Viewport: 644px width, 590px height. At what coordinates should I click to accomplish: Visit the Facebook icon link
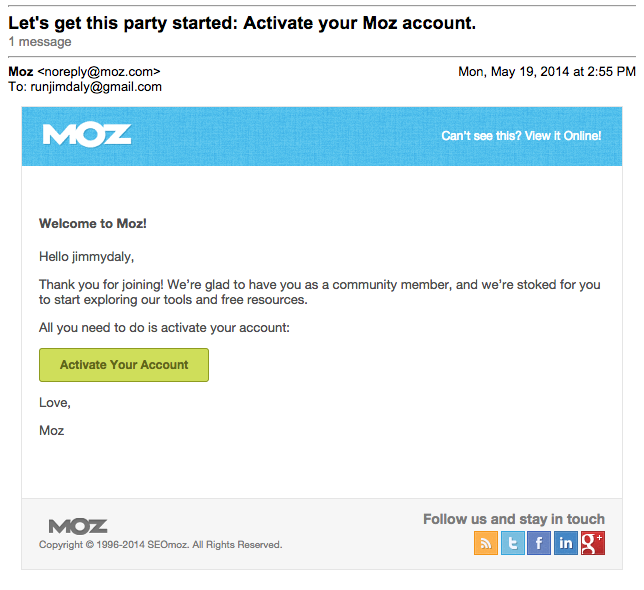tap(539, 543)
